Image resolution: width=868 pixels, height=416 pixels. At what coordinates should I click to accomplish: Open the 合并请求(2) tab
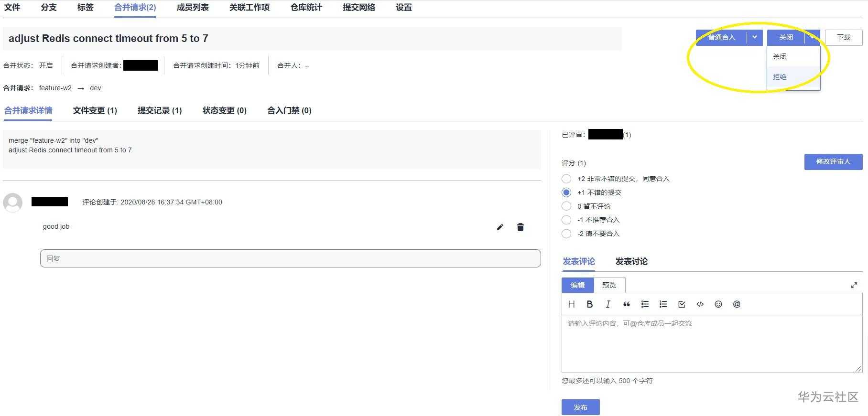135,8
